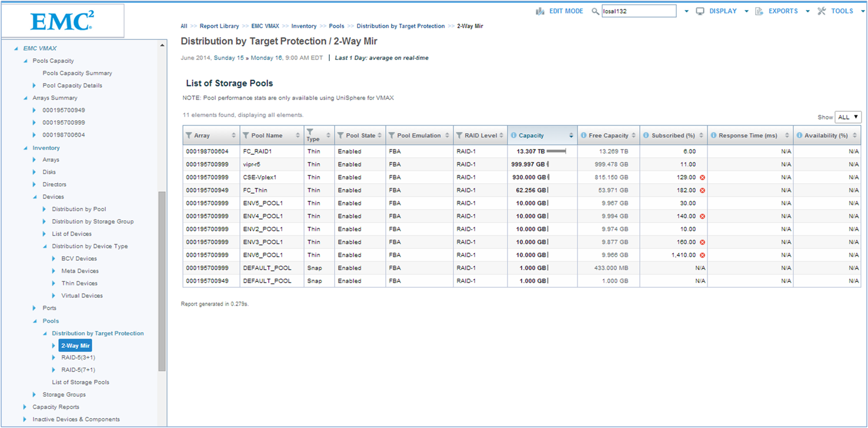This screenshot has width=868, height=428.
Task: Click the filter icon in Type header
Action: coord(311,132)
